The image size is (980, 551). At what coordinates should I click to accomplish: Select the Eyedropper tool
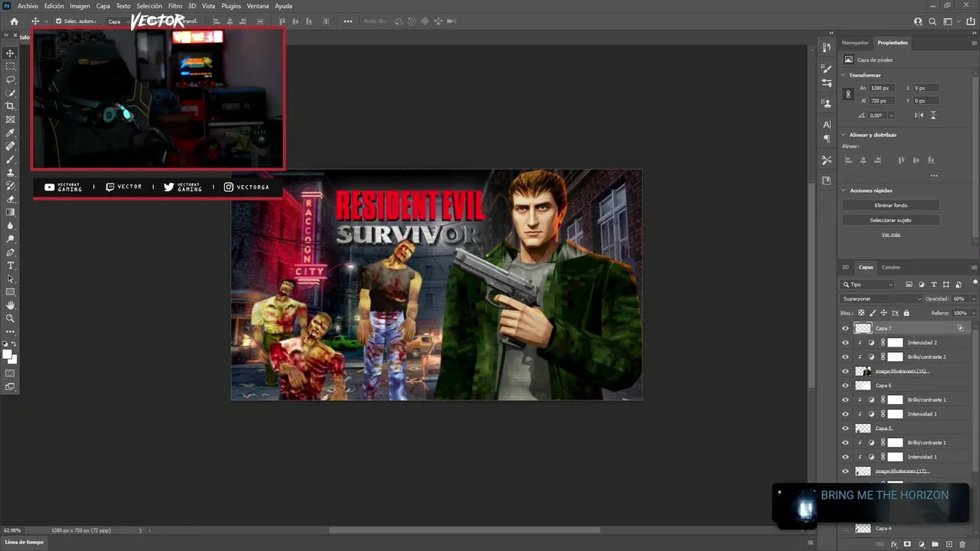click(11, 132)
